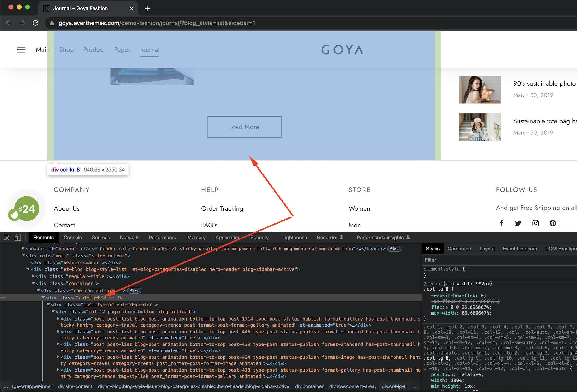
Task: Click the padlock site info icon
Action: tap(52, 23)
